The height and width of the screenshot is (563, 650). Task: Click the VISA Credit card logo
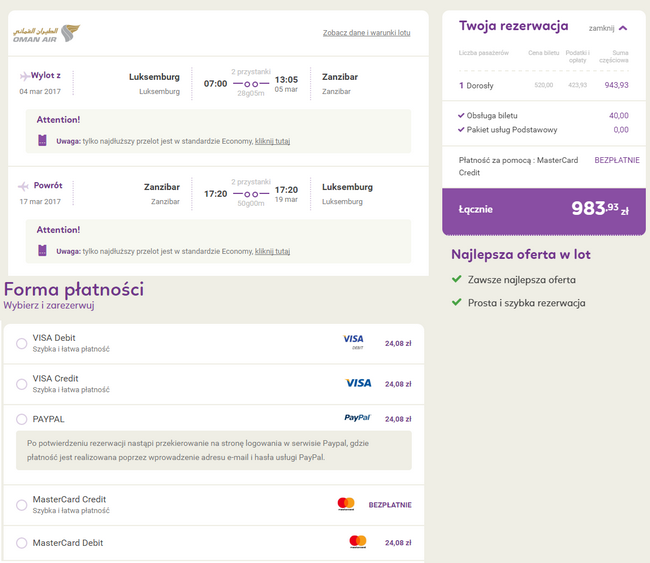359,383
